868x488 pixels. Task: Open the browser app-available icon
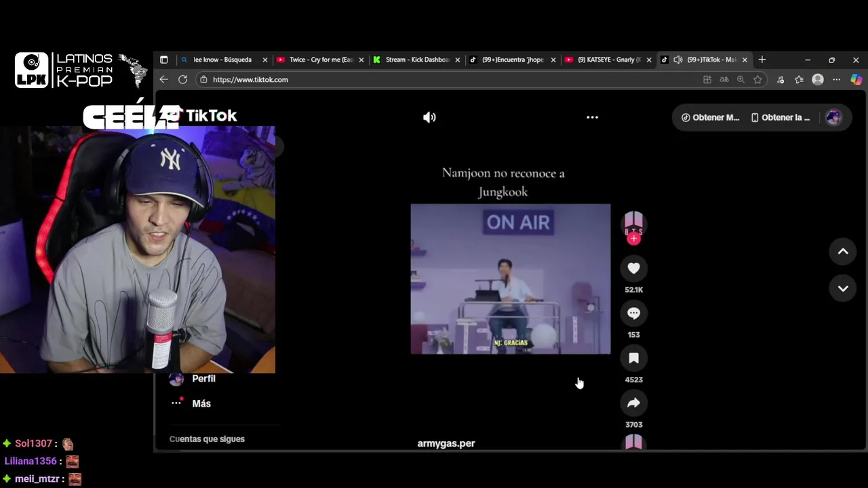pos(707,79)
